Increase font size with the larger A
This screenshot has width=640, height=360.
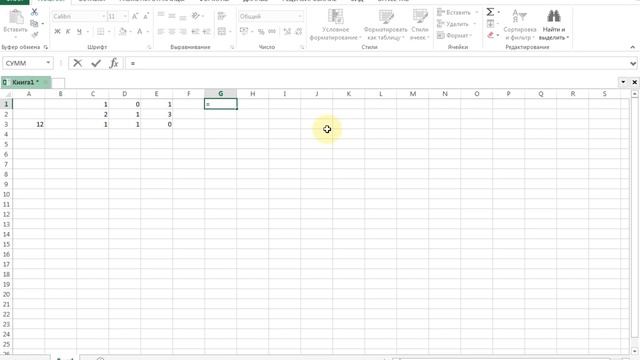[135, 16]
